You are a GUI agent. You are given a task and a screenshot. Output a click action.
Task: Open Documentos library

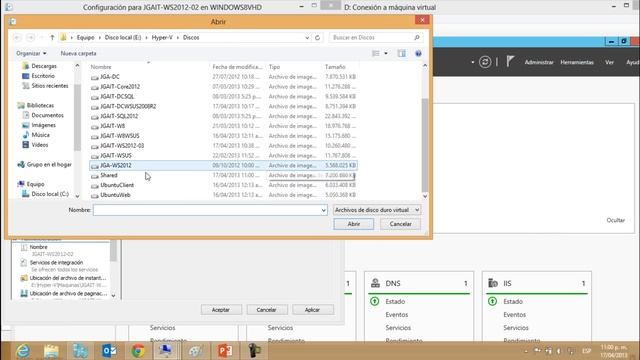tap(43, 115)
